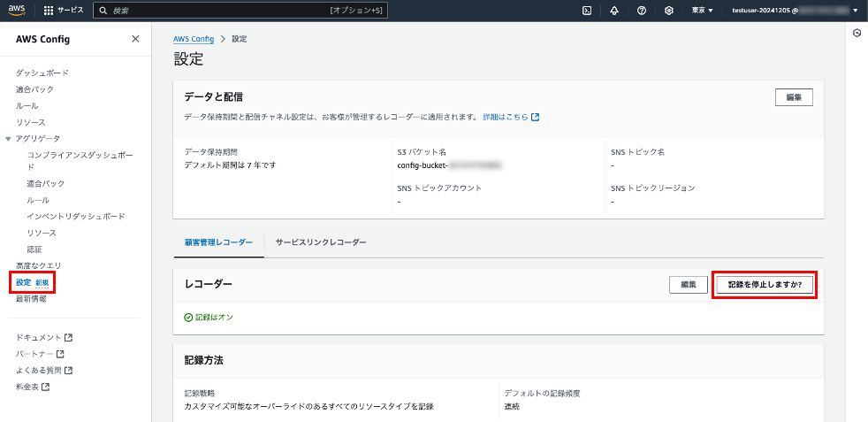Click the SNS トピックリージョン label
868x422 pixels.
[652, 188]
